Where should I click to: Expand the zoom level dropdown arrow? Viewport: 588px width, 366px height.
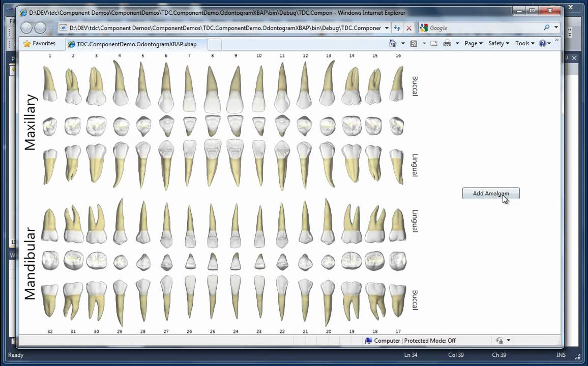tap(509, 341)
